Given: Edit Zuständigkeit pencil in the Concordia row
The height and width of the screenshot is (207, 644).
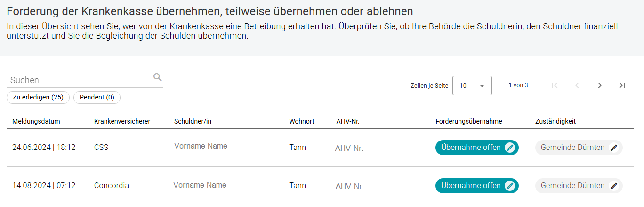Looking at the screenshot, I should (614, 186).
